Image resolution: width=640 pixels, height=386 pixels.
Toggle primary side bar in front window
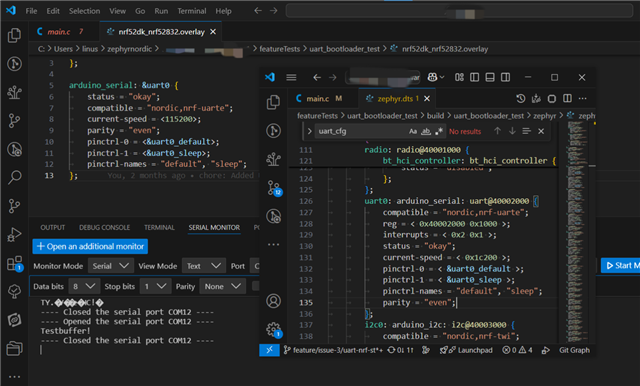tap(474, 77)
